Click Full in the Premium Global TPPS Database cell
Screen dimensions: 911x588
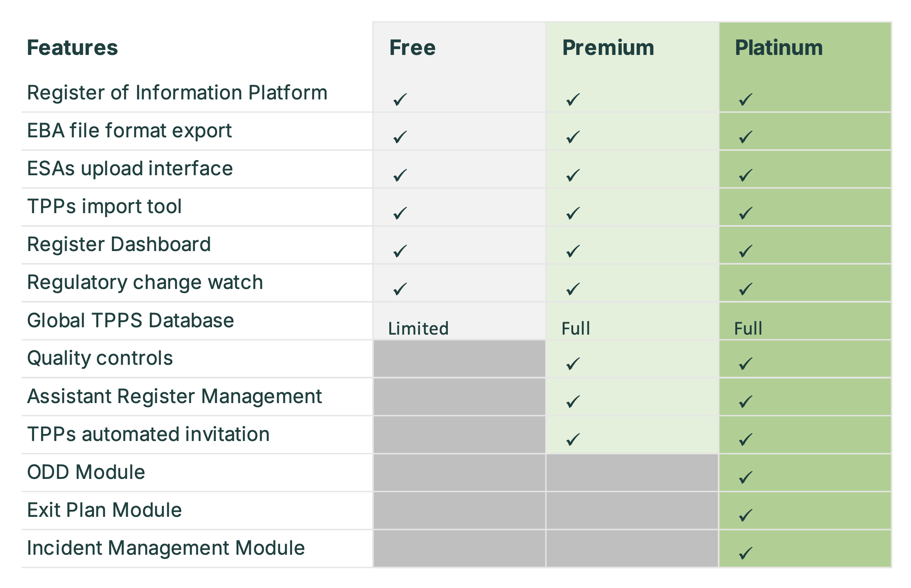(576, 328)
